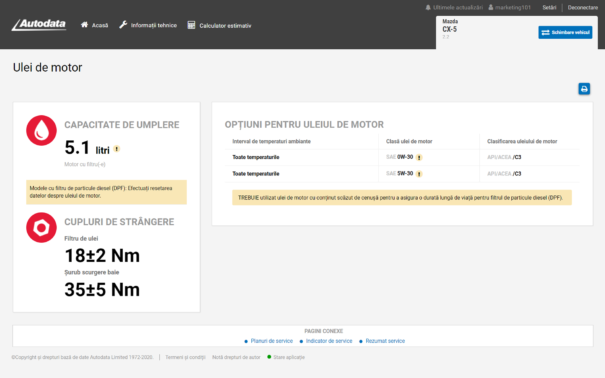Click the red oil drop icon
The width and height of the screenshot is (605, 378).
click(x=41, y=130)
